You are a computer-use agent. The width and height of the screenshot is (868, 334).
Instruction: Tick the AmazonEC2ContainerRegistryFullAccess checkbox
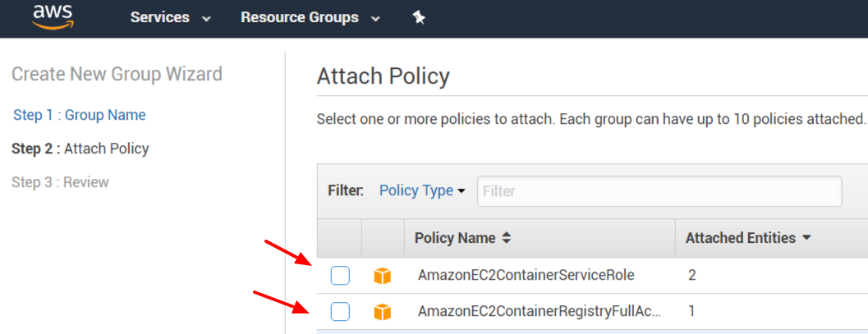click(340, 312)
